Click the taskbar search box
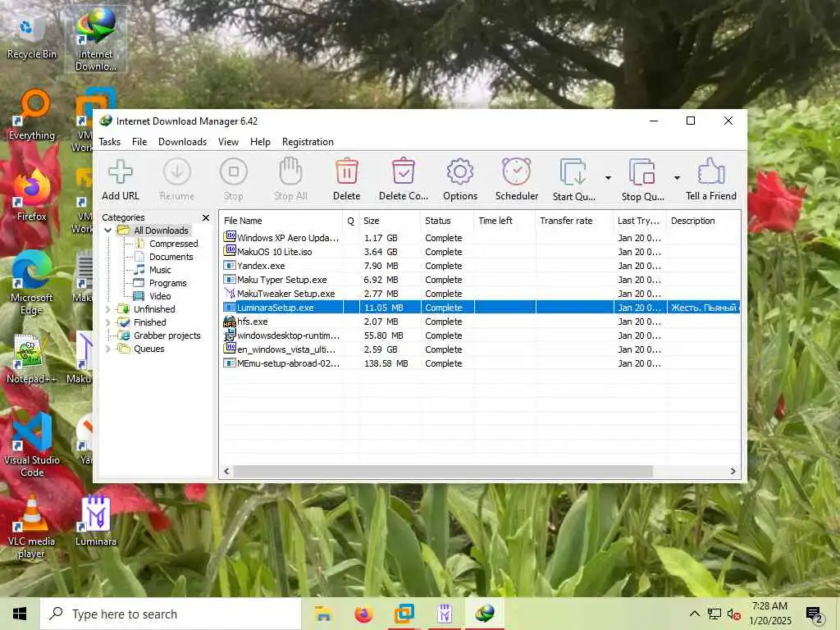 click(171, 614)
